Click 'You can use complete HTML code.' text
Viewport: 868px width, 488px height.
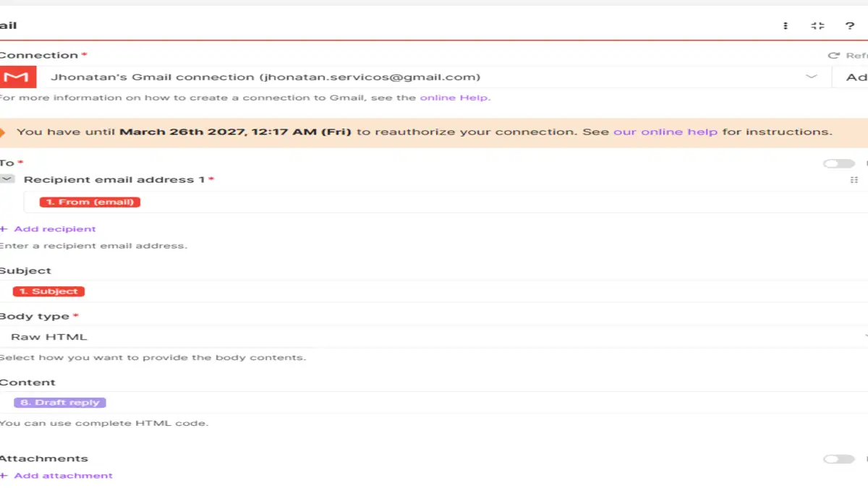(103, 423)
